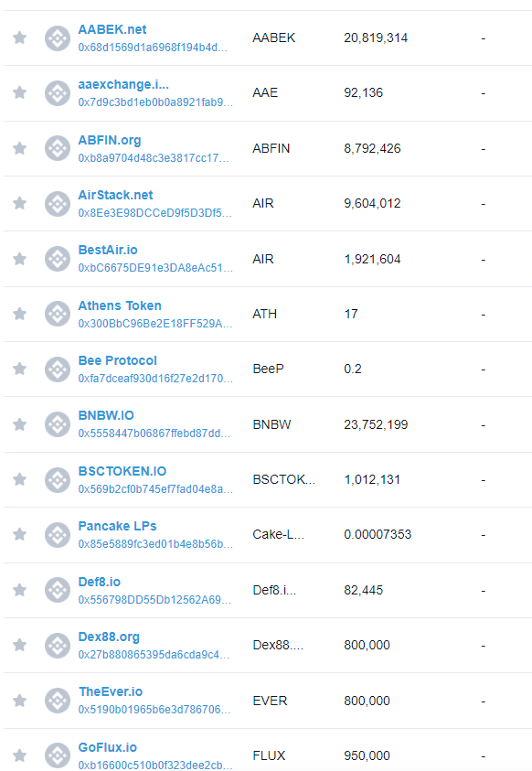The image size is (532, 771).
Task: Click the Pancake LPs token logo icon
Action: pyautogui.click(x=58, y=534)
